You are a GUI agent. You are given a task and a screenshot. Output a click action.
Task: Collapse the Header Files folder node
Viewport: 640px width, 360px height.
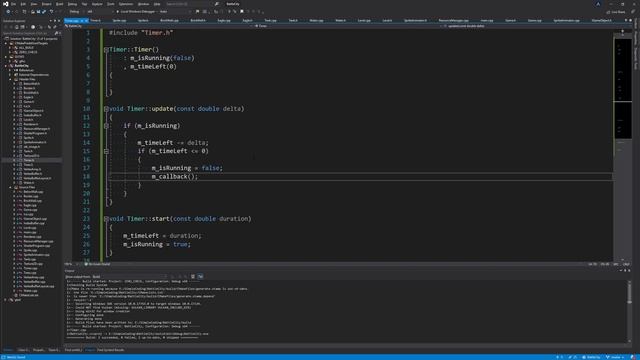(11, 79)
